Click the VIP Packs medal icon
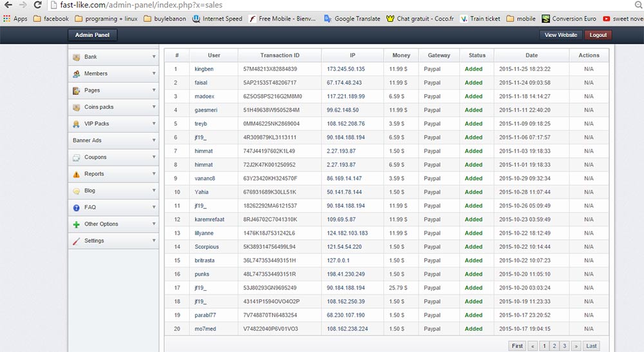The height and width of the screenshot is (352, 644). (77, 124)
